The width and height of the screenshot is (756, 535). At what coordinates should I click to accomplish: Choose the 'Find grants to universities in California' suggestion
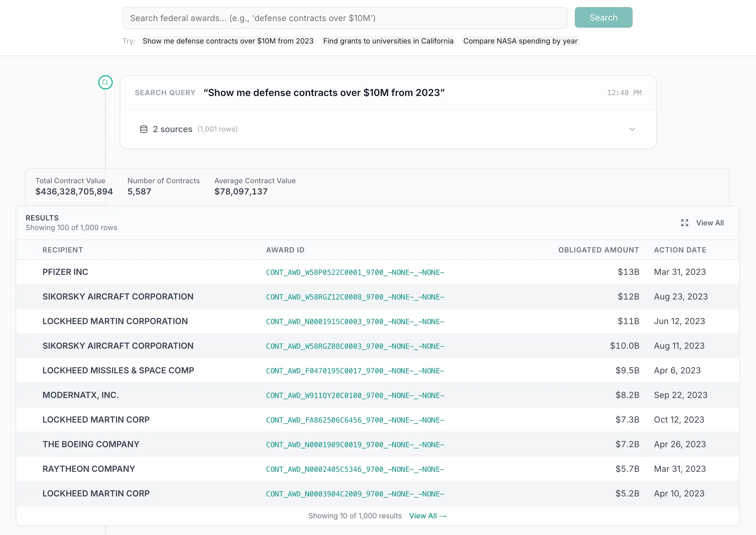[388, 41]
